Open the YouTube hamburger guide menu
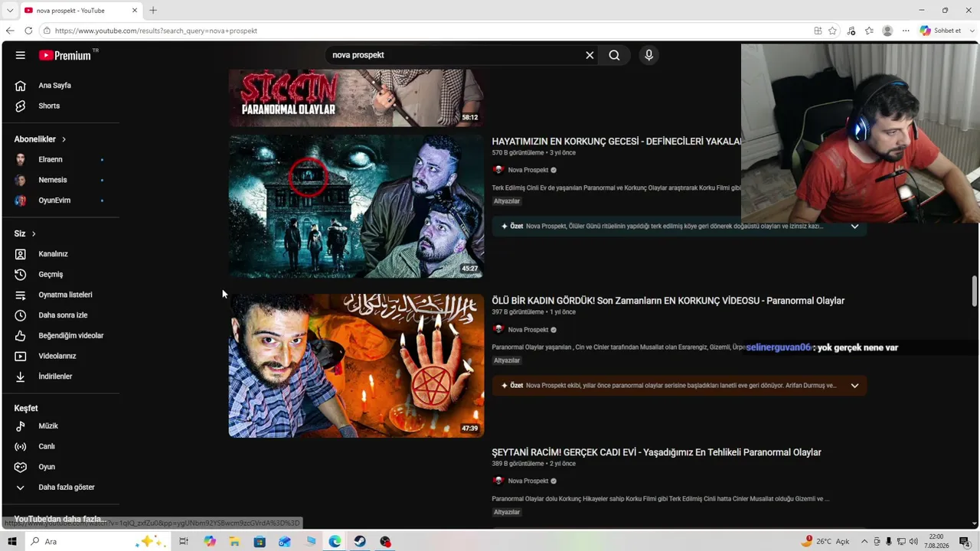This screenshot has height=551, width=980. (21, 55)
